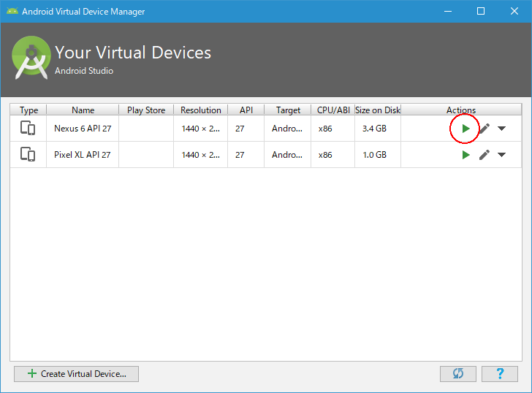This screenshot has height=393, width=532.
Task: Click the Nexus 6 row API 27 cell
Action: coord(246,129)
